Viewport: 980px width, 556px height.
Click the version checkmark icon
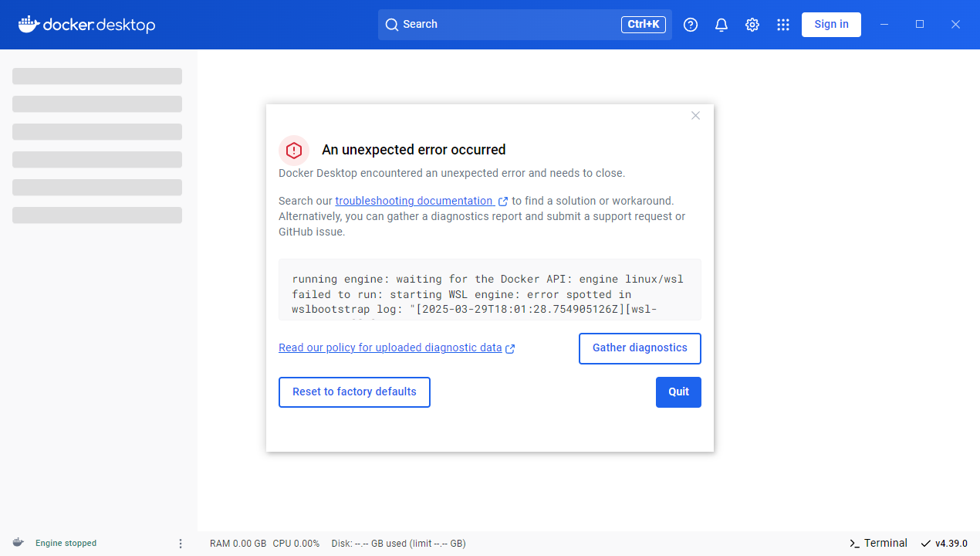point(925,544)
